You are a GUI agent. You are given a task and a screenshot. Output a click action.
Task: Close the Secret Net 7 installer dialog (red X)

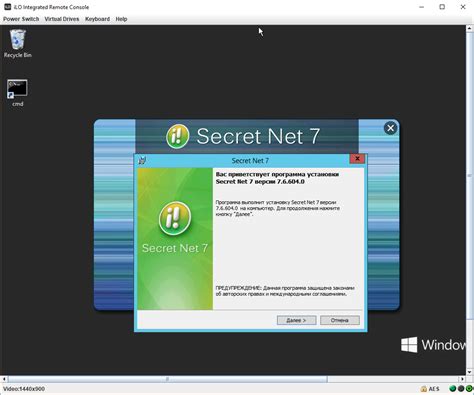357,159
